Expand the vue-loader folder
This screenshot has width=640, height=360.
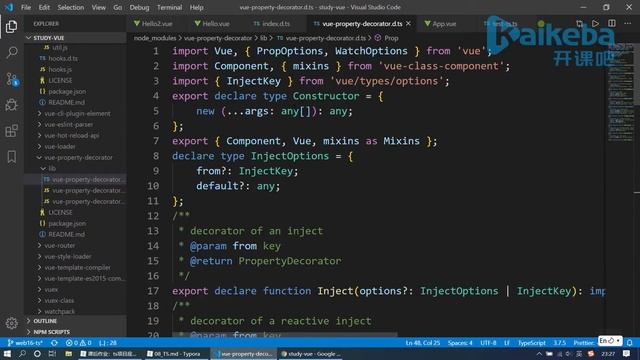click(60, 147)
